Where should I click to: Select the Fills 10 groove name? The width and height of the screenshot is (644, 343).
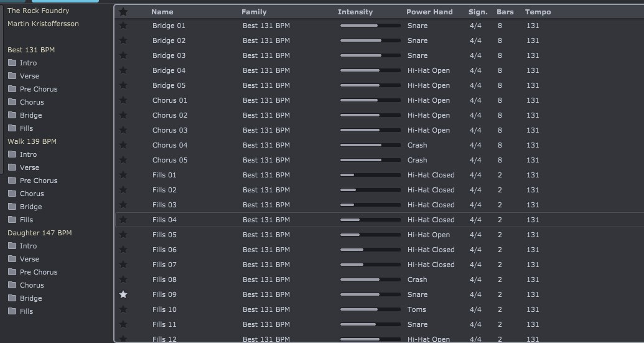point(164,309)
